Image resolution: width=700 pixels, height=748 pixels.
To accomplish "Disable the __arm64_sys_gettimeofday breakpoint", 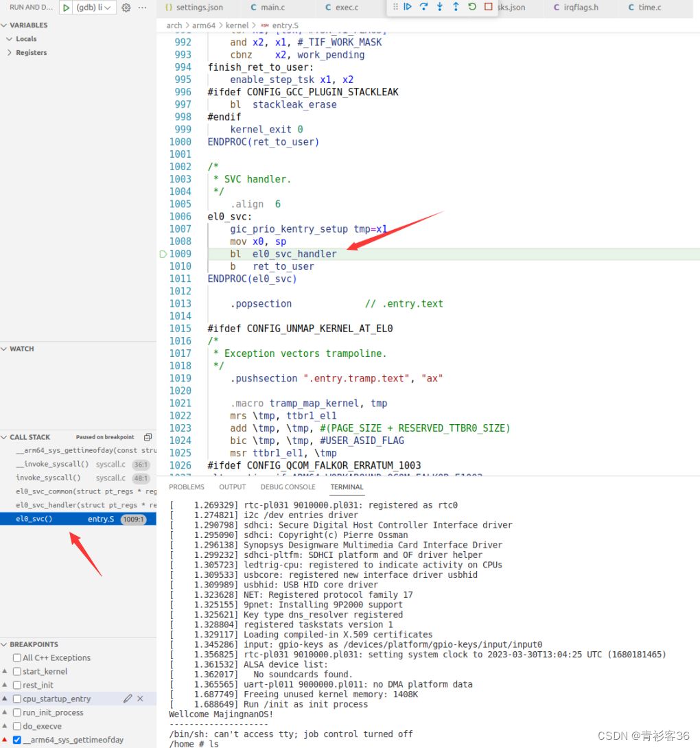I will [x=16, y=739].
